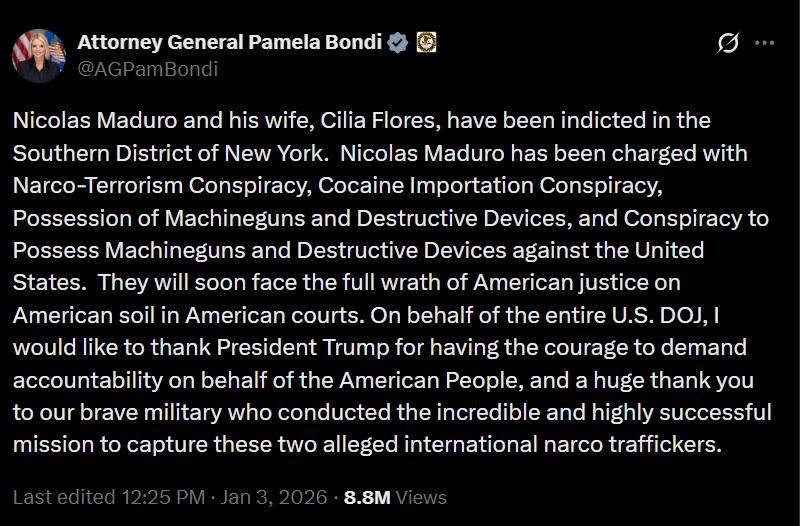
Task: Click the Department of Justice seal badge
Action: (x=425, y=42)
